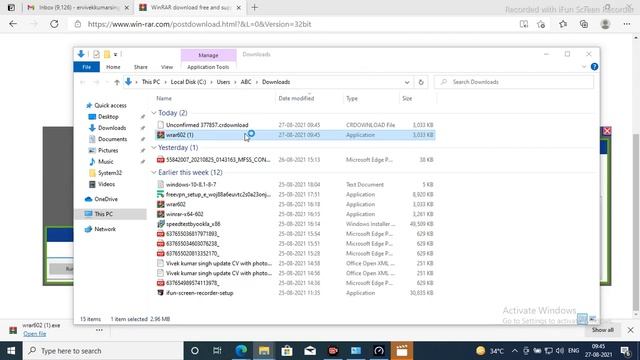Sort files by Date modified column

296,98
